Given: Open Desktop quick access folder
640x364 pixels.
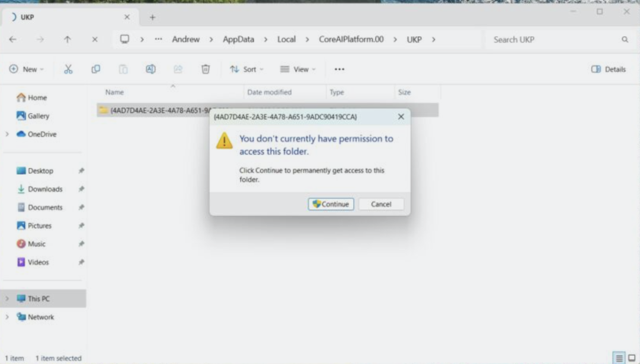Looking at the screenshot, I should (35, 170).
